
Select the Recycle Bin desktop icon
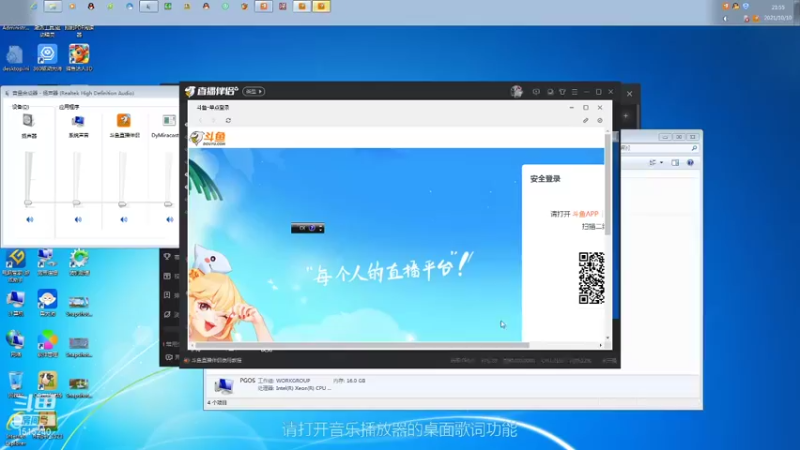tap(16, 384)
